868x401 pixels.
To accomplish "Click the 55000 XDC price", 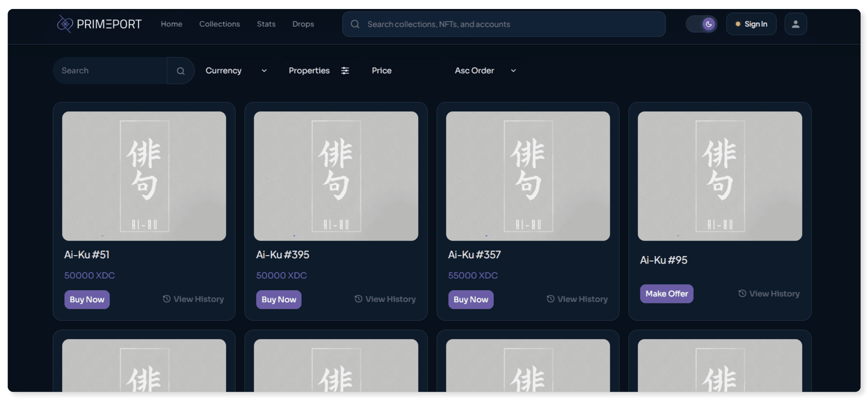I will (x=473, y=276).
